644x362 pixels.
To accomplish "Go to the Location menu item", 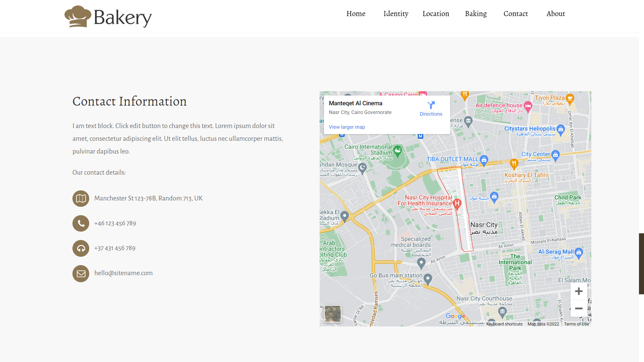I will point(436,14).
